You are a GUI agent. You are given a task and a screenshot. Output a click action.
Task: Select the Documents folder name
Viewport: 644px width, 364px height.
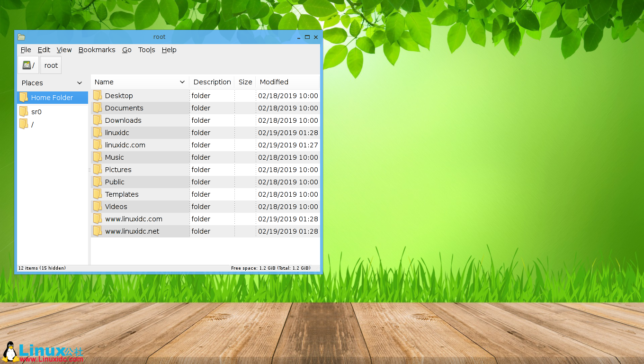click(x=124, y=108)
